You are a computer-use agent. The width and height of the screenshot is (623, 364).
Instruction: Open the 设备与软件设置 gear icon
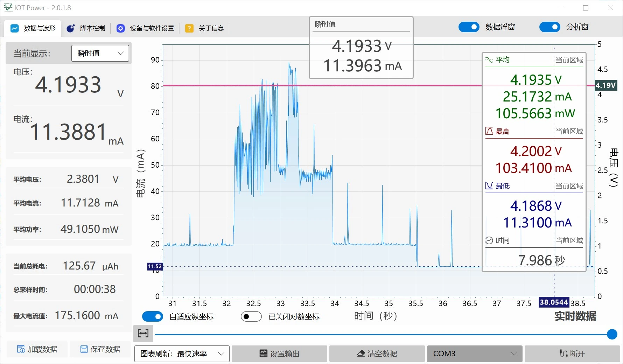pos(120,28)
